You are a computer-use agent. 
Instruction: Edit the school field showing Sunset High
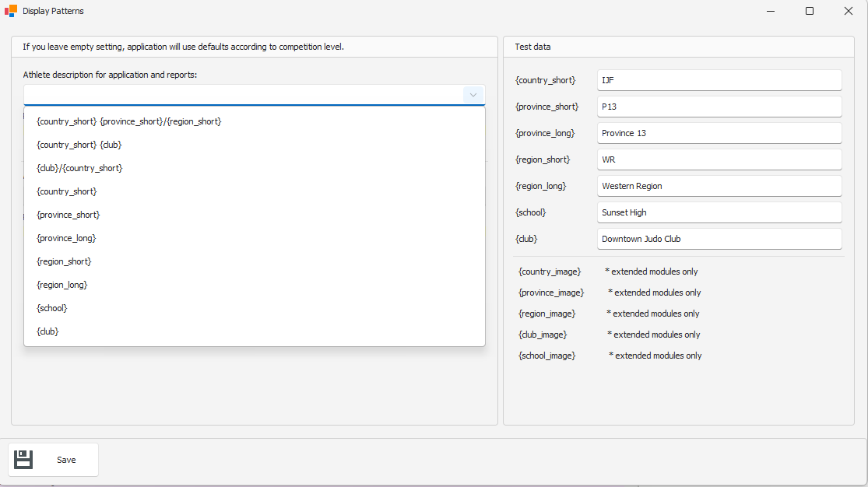pyautogui.click(x=719, y=212)
